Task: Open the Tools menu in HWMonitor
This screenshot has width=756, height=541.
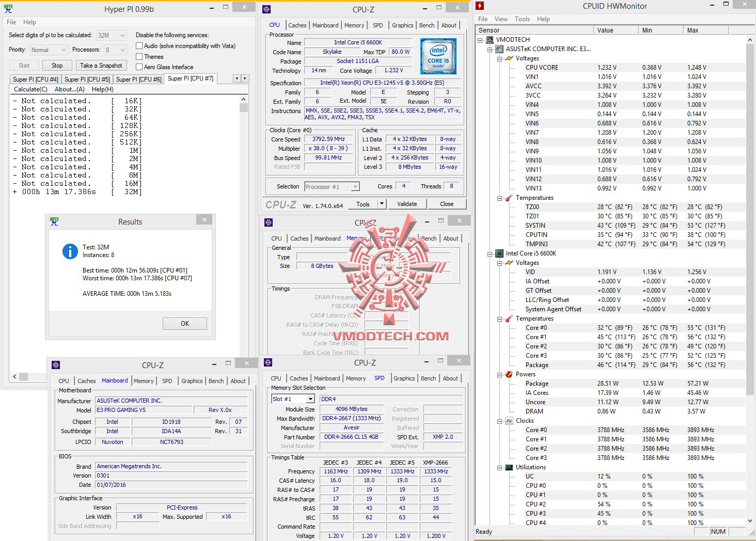Action: pyautogui.click(x=522, y=19)
